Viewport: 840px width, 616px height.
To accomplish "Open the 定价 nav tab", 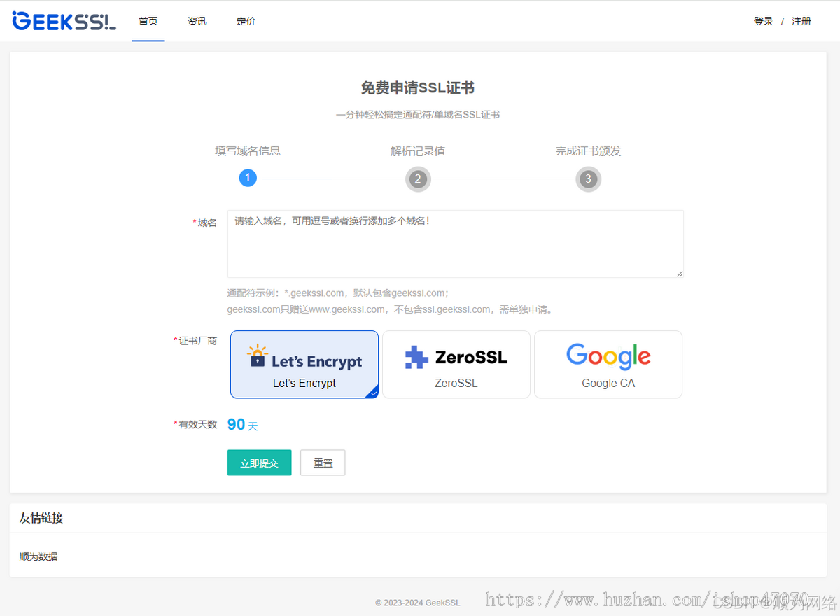I will (x=246, y=21).
